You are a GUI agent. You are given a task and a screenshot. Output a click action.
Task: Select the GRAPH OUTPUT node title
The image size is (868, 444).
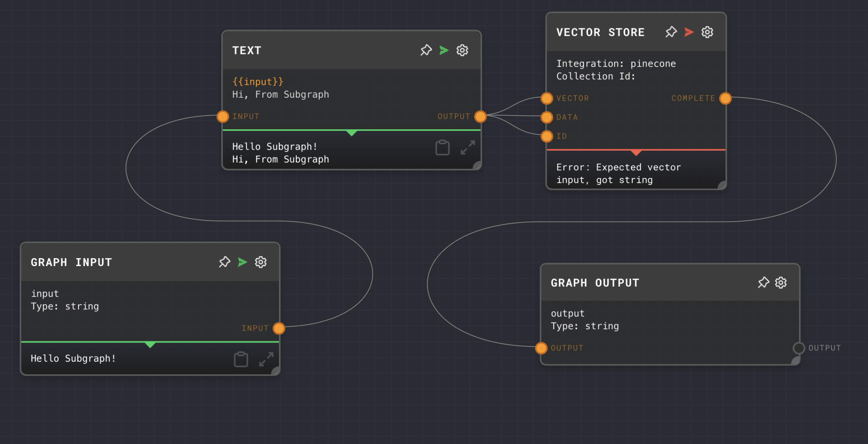595,283
